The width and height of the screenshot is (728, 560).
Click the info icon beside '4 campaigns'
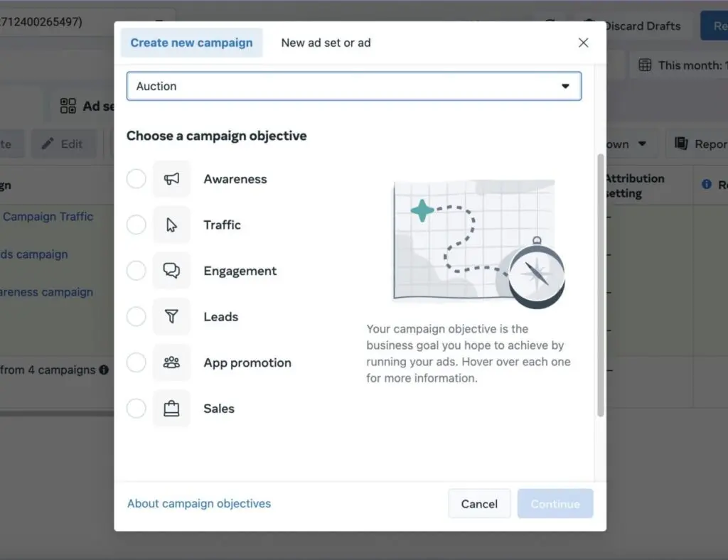104,370
